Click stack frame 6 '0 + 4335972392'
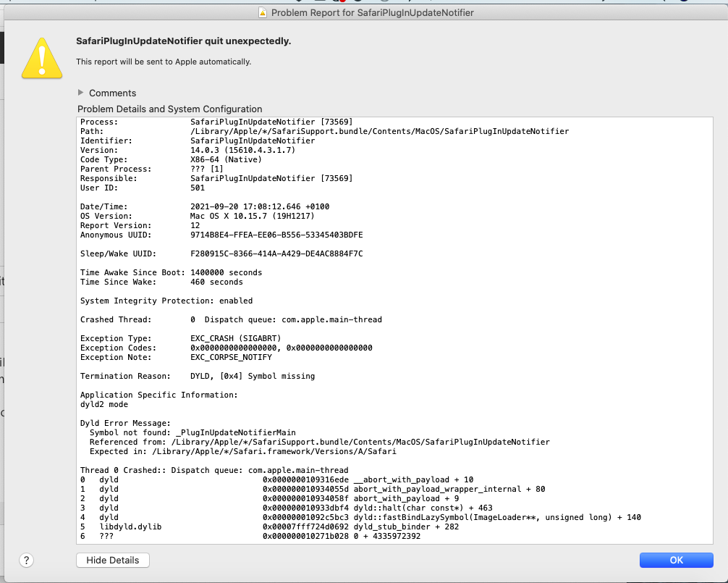Image resolution: width=728 pixels, height=583 pixels. [x=250, y=536]
